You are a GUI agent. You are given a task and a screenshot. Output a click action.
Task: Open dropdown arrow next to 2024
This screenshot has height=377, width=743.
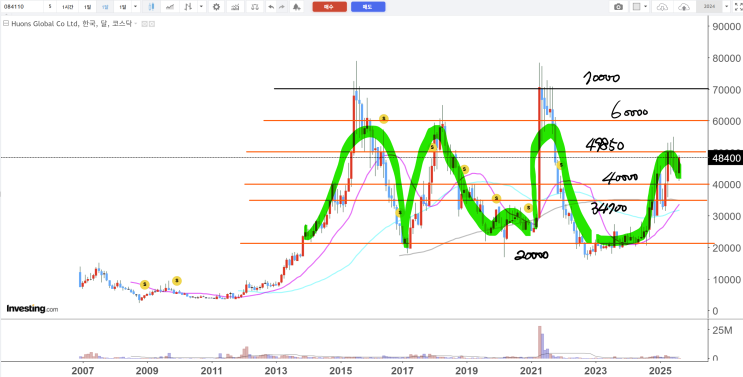click(x=726, y=7)
